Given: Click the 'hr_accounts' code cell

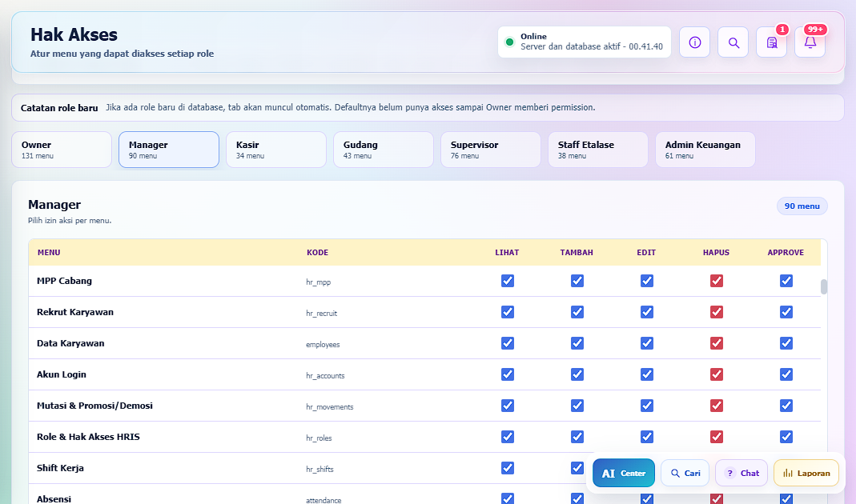Looking at the screenshot, I should click(325, 375).
